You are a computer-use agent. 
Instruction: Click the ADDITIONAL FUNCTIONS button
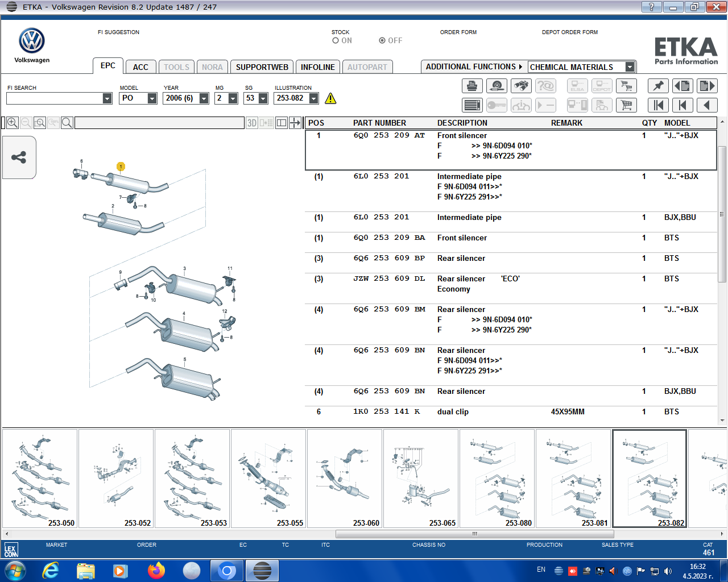click(474, 67)
